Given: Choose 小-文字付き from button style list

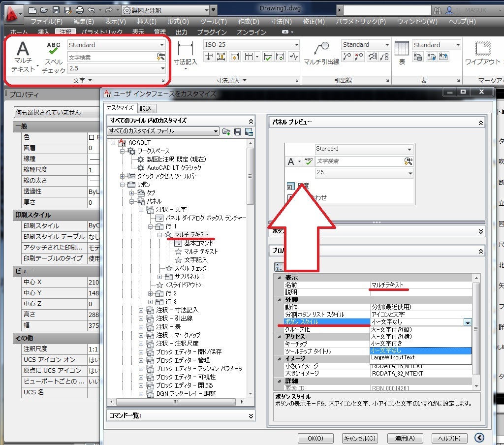Looking at the screenshot, I should 421,344.
